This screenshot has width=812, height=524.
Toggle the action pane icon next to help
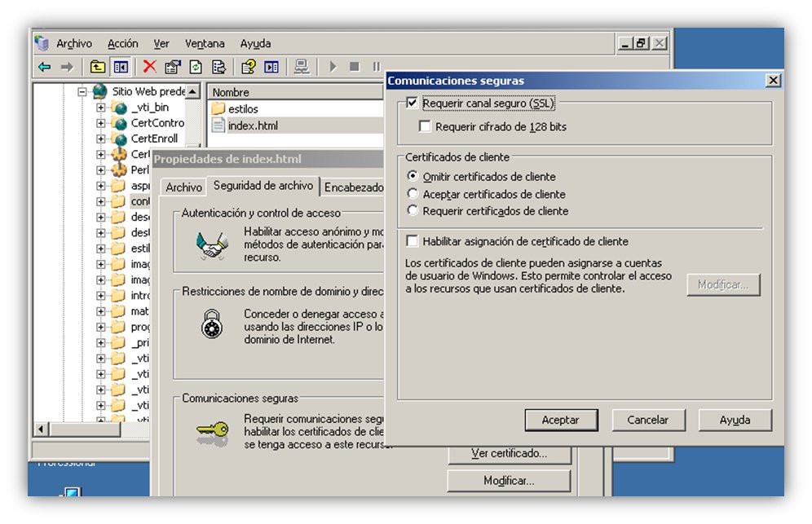point(271,67)
